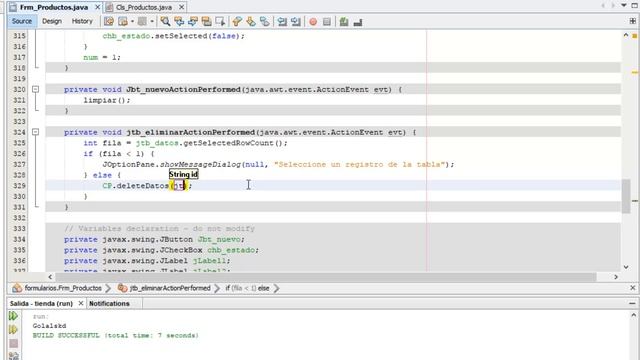The height and width of the screenshot is (360, 640).
Task: Click the 'limpiar();' code line
Action: click(x=107, y=100)
